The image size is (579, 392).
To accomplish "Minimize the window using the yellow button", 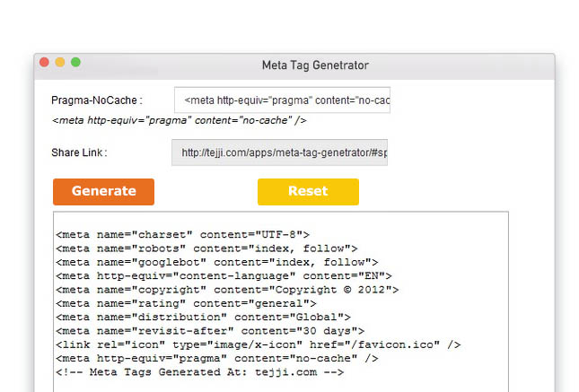I will (60, 62).
